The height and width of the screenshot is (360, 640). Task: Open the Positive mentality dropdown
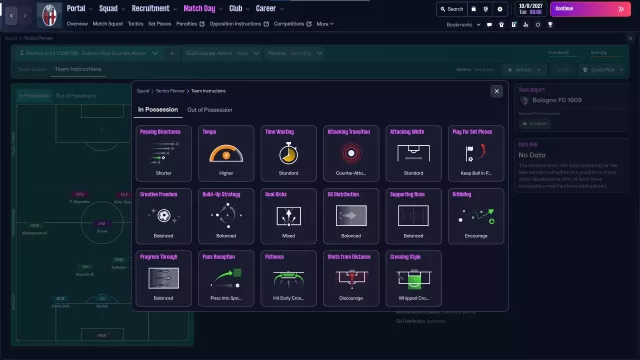coord(295,53)
